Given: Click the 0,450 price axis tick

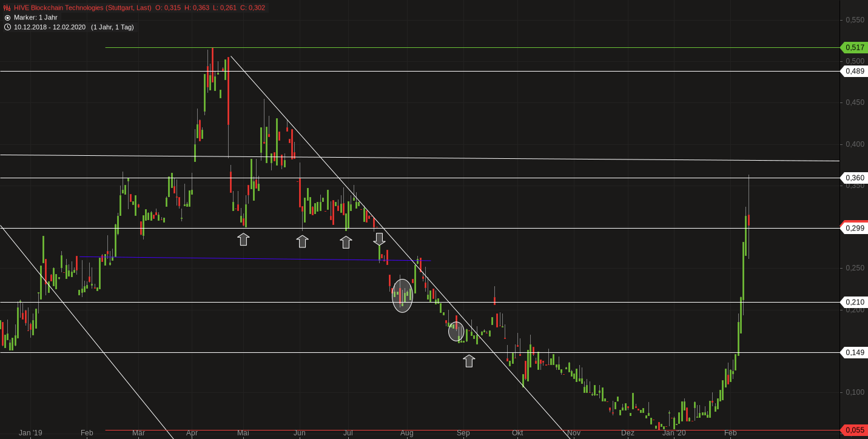Looking at the screenshot, I should (855, 102).
